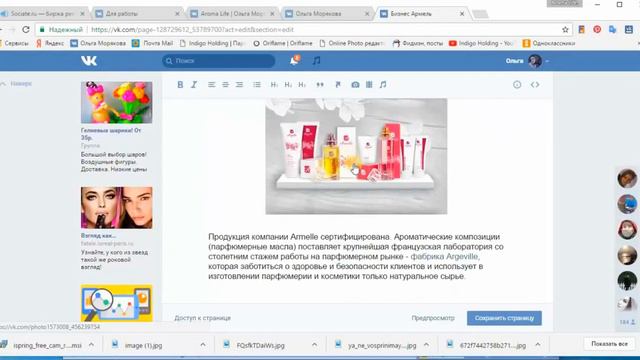Click Показать все downloads button

point(609,344)
